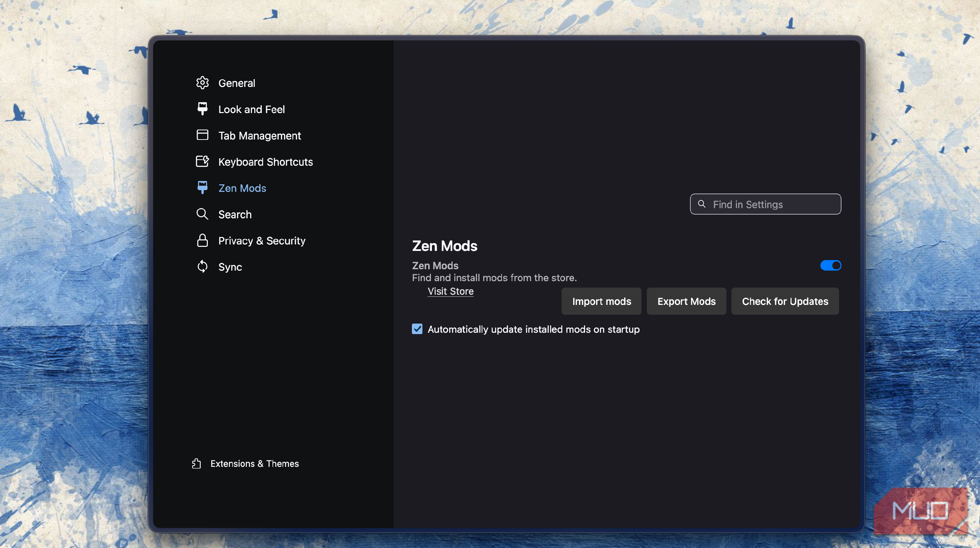980x548 pixels.
Task: Click the Zen Mods brush icon
Action: 202,188
